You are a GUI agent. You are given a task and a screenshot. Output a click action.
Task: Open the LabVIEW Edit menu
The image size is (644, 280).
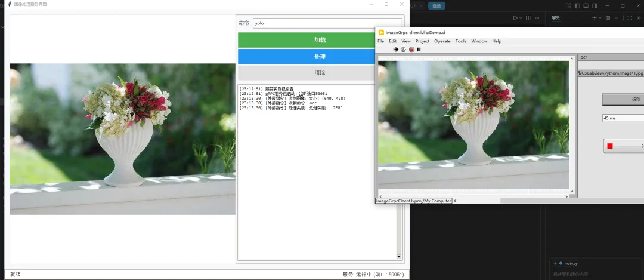(x=392, y=41)
